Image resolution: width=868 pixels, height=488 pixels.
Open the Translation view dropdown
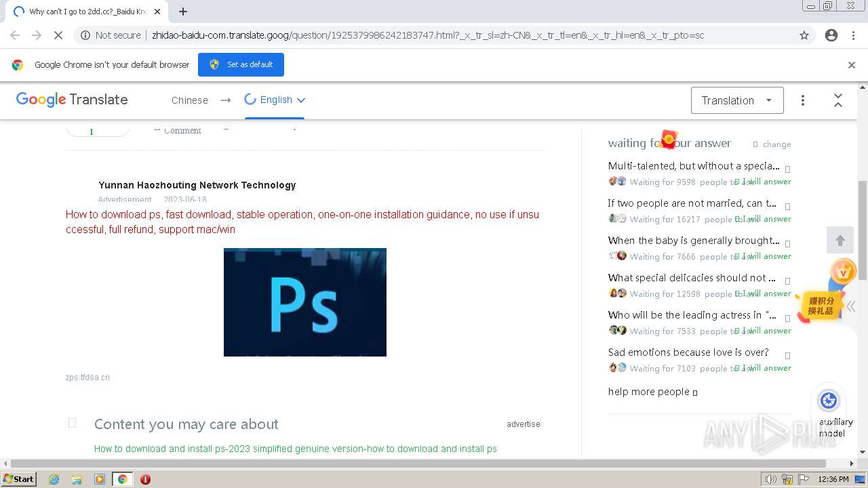pyautogui.click(x=737, y=100)
